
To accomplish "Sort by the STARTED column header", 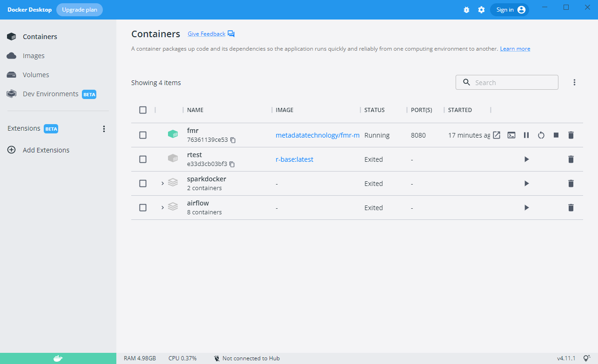I will [460, 110].
